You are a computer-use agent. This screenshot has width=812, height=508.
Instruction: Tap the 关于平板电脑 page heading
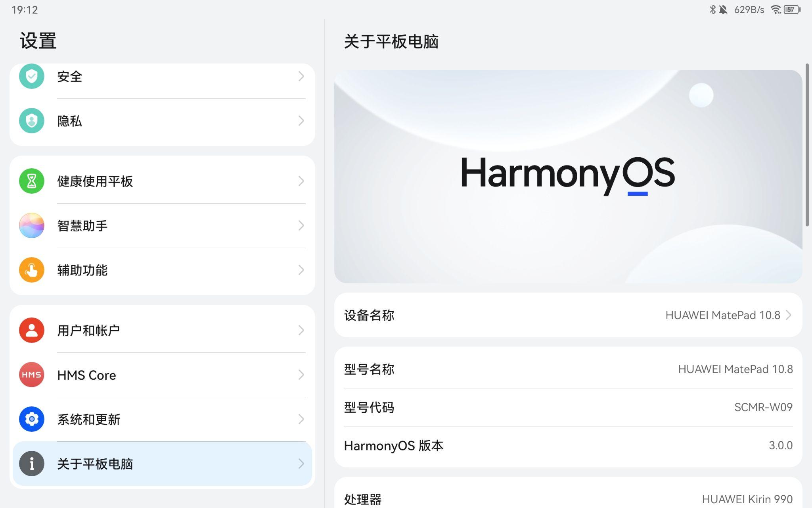391,41
